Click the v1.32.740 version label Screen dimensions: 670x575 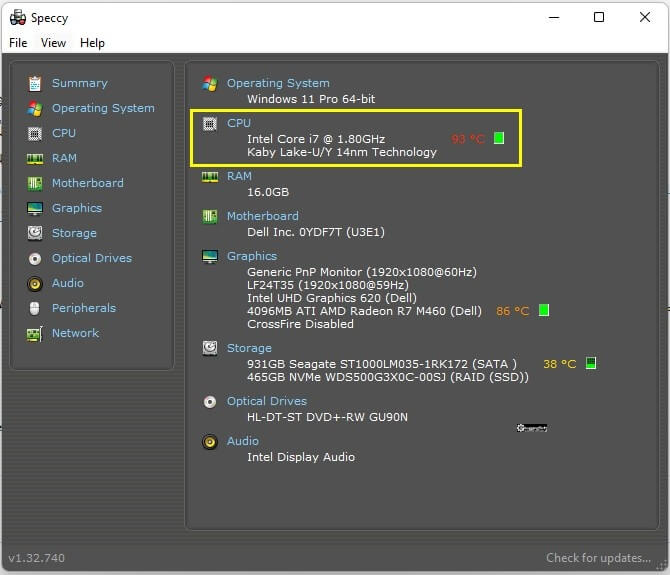tap(37, 558)
